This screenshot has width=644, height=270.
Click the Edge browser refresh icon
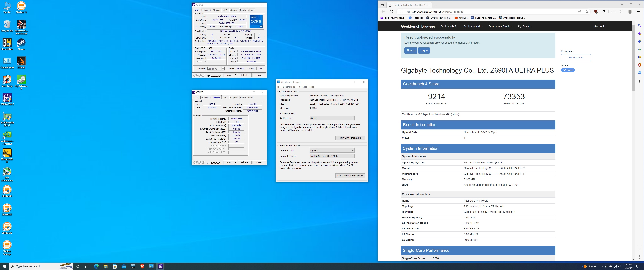pyautogui.click(x=391, y=11)
